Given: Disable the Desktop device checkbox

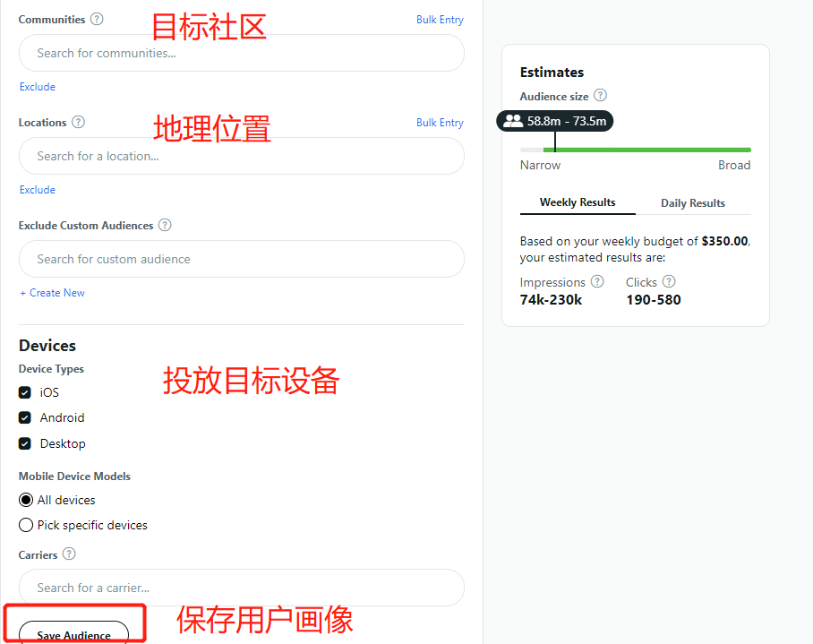Looking at the screenshot, I should (x=25, y=443).
